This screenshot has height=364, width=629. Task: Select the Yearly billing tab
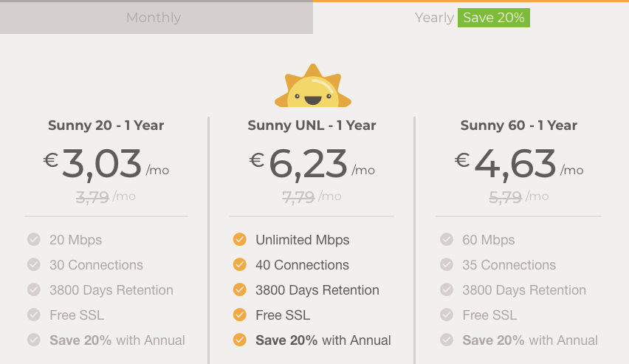click(471, 18)
